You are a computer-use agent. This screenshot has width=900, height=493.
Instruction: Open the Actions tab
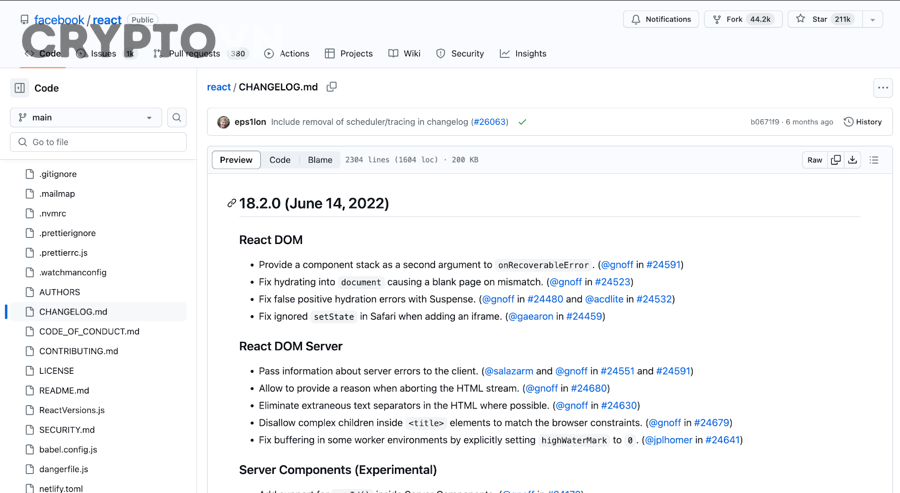(x=286, y=53)
